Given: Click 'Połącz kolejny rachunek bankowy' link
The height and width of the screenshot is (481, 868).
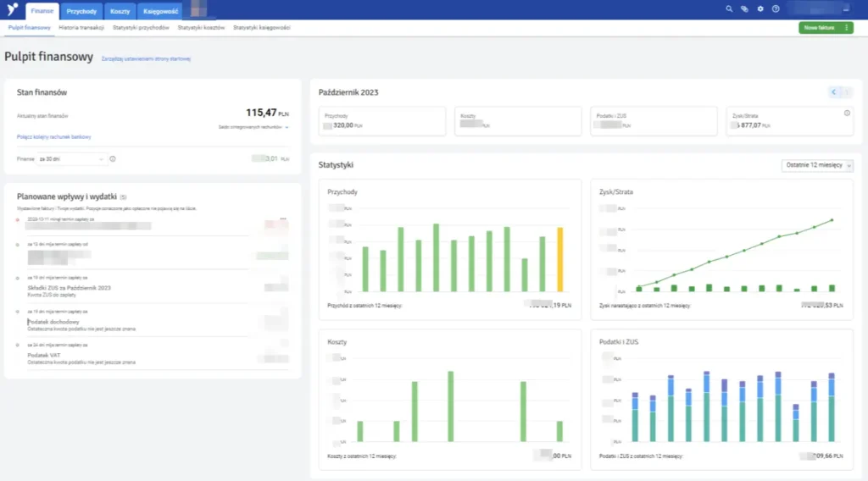Looking at the screenshot, I should click(x=53, y=136).
